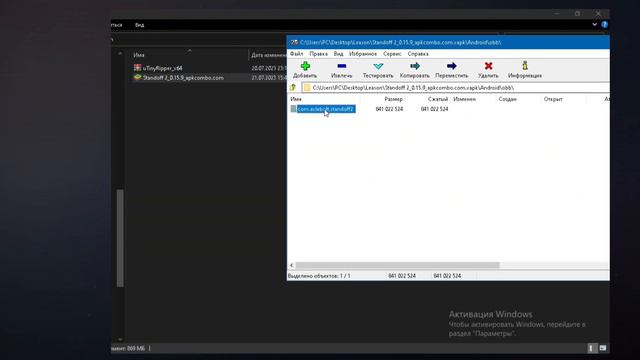
Task: Click the 7-Zip window title bar
Action: pyautogui.click(x=448, y=42)
